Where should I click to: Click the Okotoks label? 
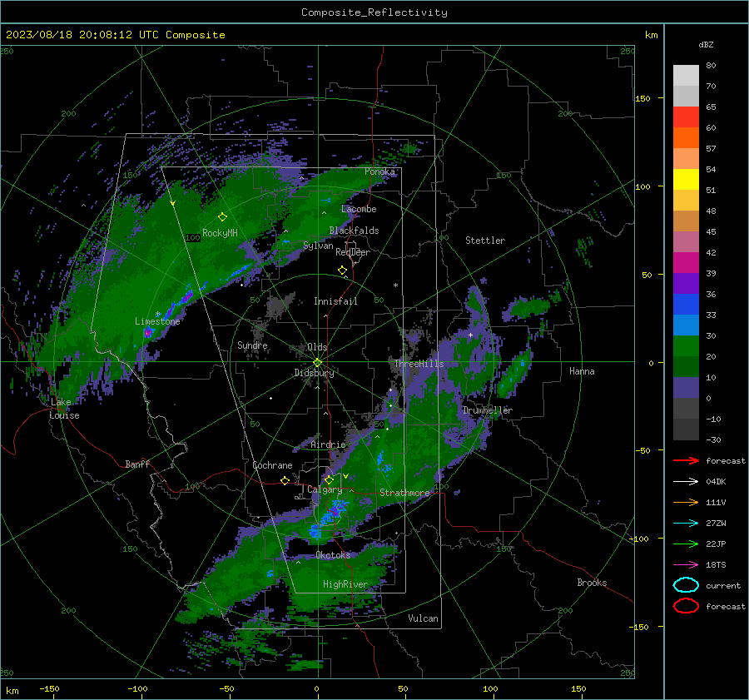pos(333,555)
